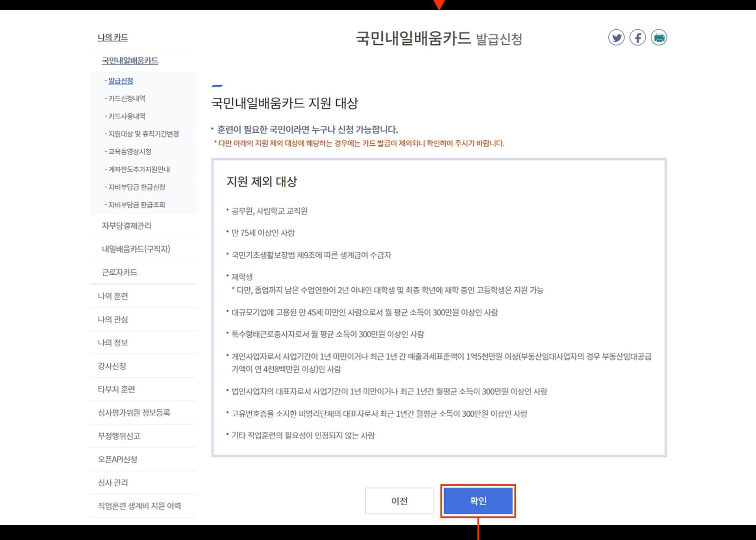Print the 지원 대상 page
The image size is (756, 540).
click(x=659, y=37)
